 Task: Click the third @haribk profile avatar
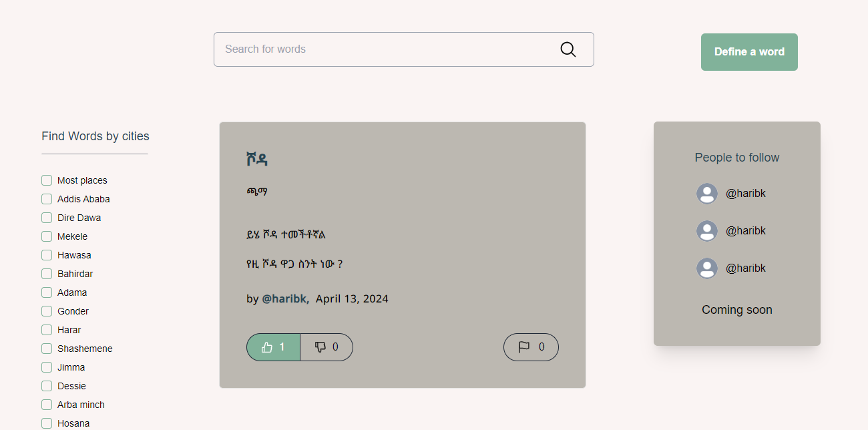707,268
